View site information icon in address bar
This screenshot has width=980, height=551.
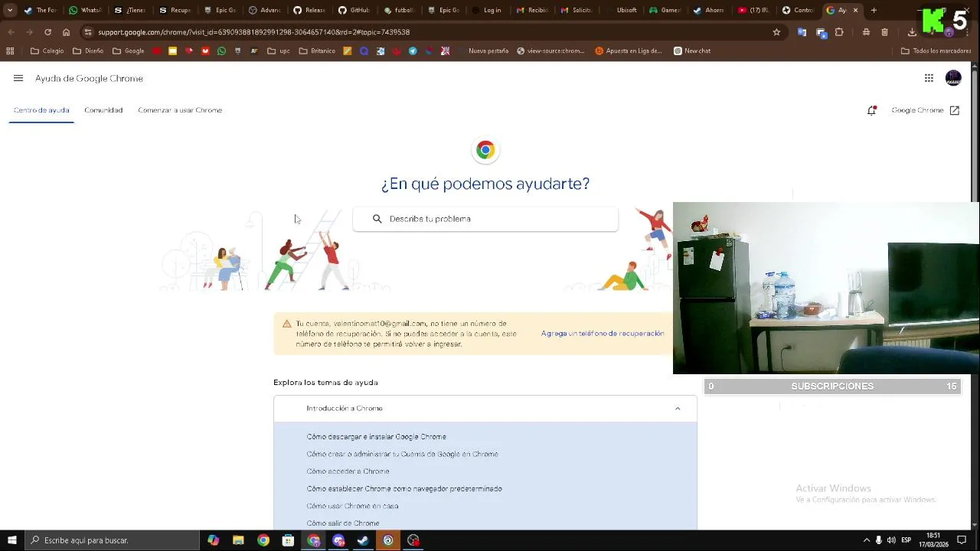coord(89,32)
